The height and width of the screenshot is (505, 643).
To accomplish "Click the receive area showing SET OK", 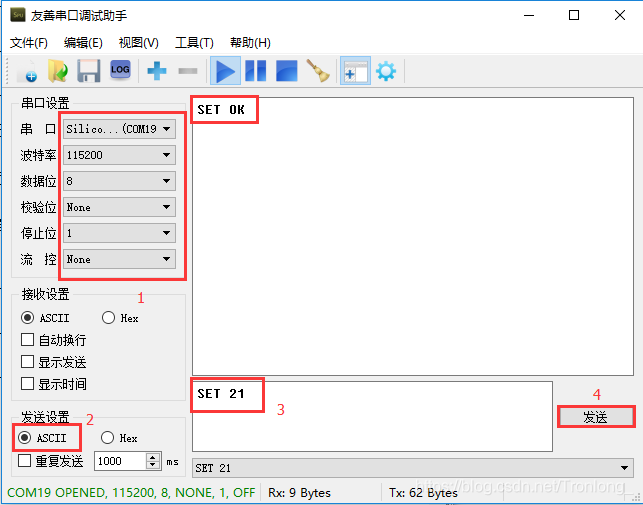I will [413, 236].
